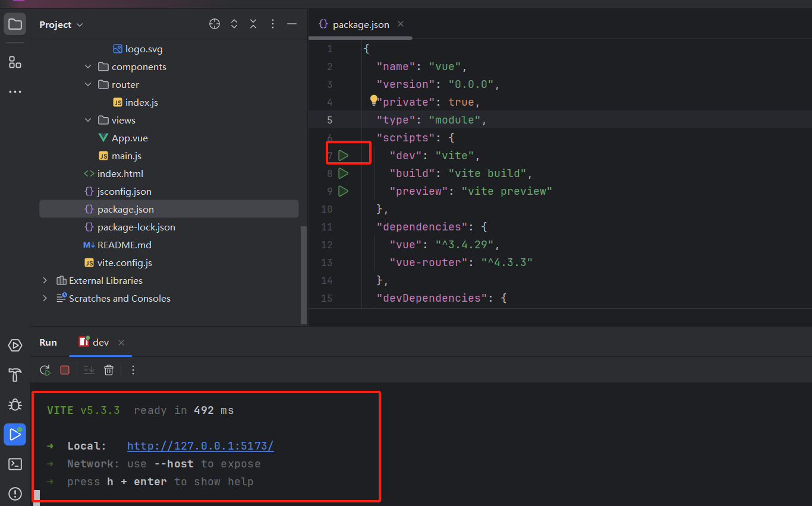The image size is (812, 506).
Task: Open the Build tool window with hammer icon
Action: click(15, 375)
